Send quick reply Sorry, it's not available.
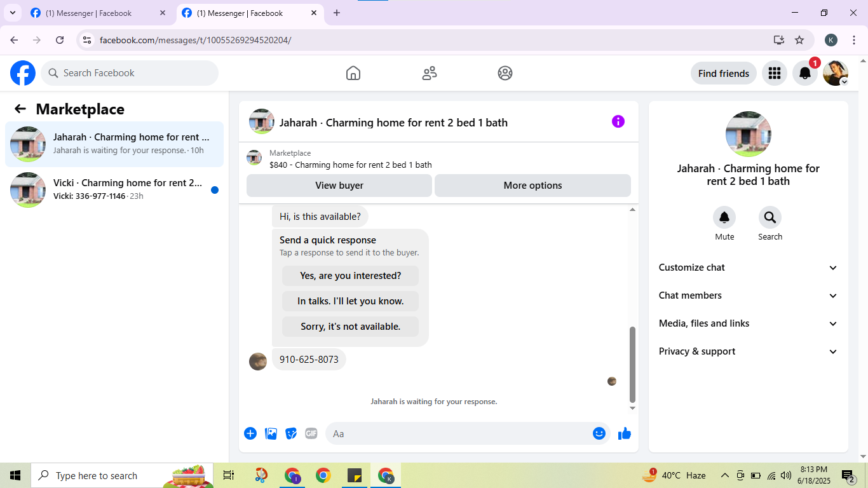 point(350,327)
